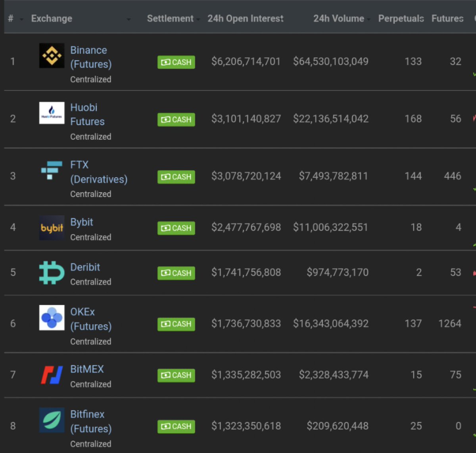The image size is (476, 453).
Task: Open the Bitfinex (Futures) exchange link
Action: click(91, 421)
